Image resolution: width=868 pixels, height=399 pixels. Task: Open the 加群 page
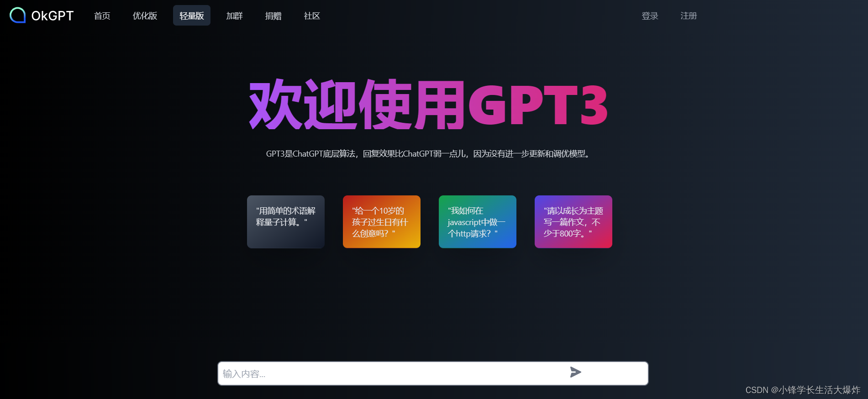tap(235, 16)
